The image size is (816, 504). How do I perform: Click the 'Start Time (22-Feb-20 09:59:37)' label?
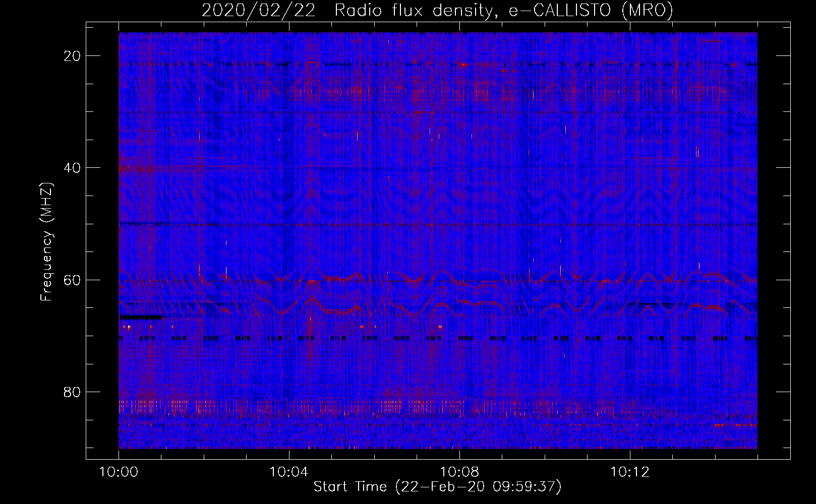point(437,487)
